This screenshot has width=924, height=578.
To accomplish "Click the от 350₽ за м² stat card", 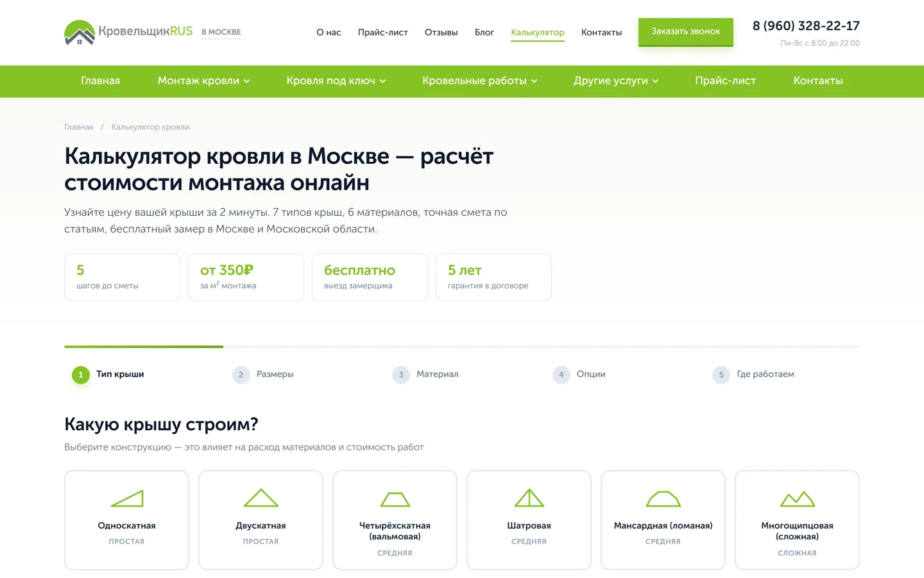I will point(246,277).
